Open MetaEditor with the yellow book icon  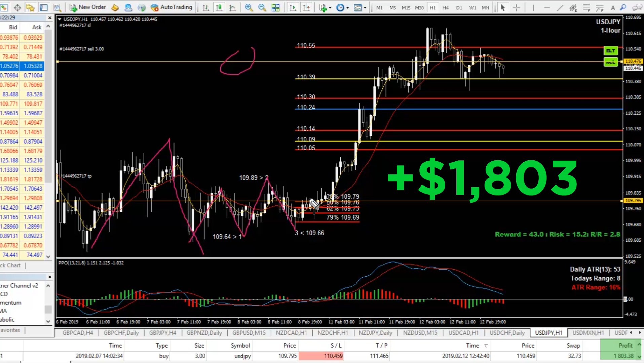[115, 7]
